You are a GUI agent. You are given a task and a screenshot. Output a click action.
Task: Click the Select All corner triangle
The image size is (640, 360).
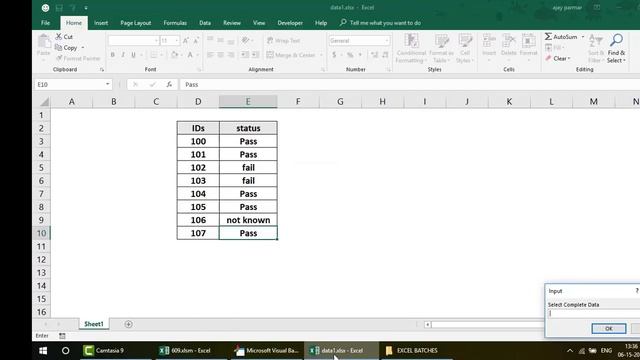(x=44, y=102)
